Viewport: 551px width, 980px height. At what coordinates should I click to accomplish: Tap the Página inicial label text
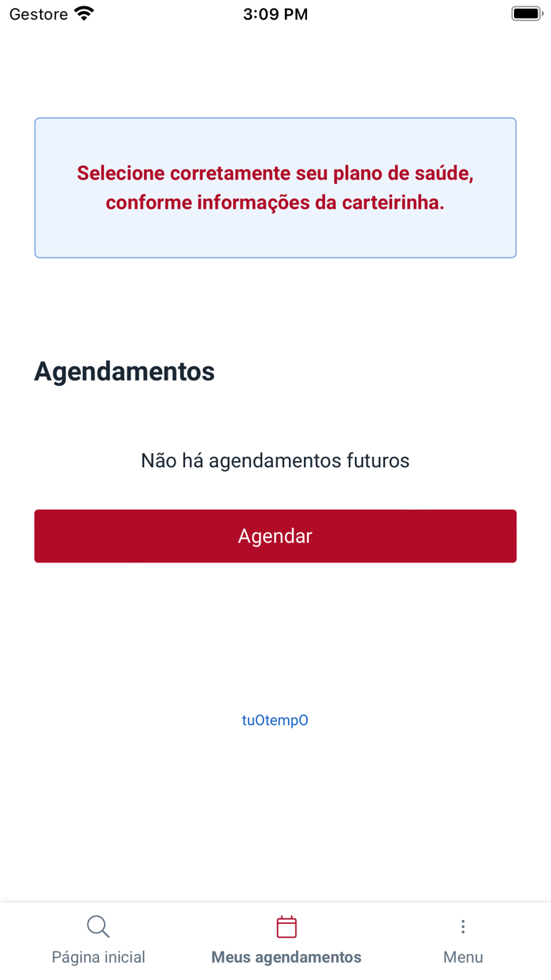(x=98, y=957)
